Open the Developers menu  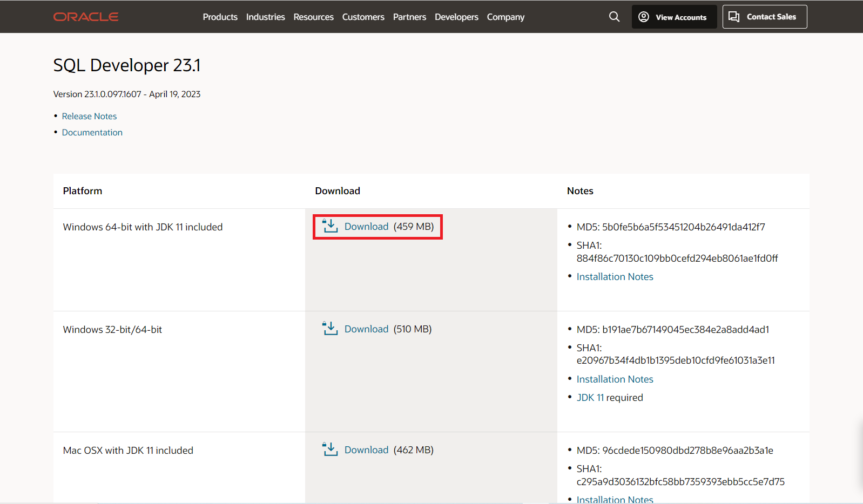[x=456, y=17]
